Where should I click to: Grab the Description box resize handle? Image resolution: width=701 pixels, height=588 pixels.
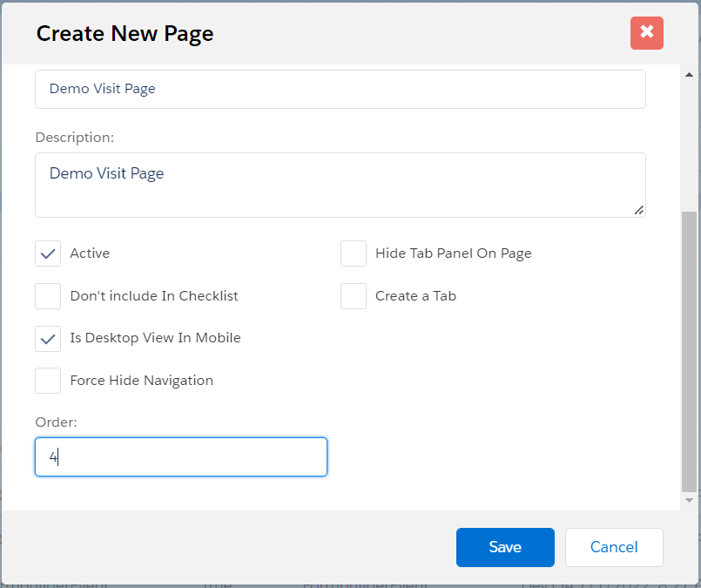tap(639, 210)
